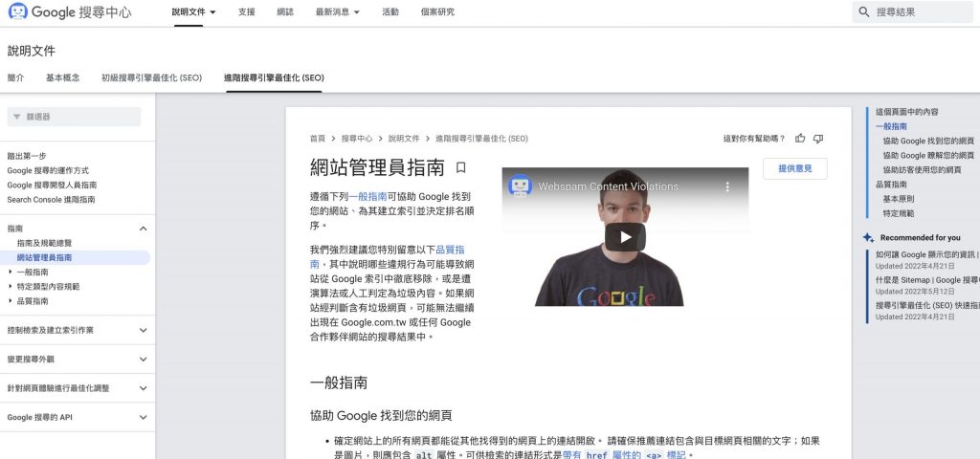The image size is (980, 459).
Task: Expand the 針對網頁體驗進行最佳化調整 section
Action: pyautogui.click(x=144, y=388)
